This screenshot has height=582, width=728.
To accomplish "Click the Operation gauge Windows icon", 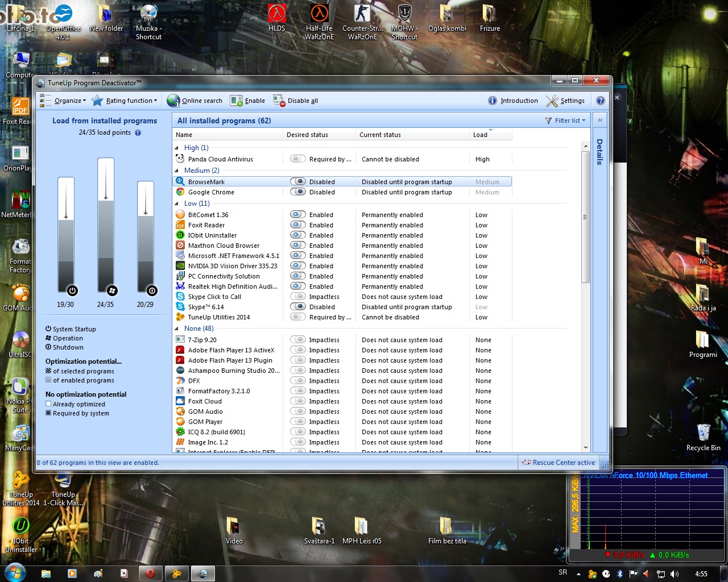I will (112, 291).
